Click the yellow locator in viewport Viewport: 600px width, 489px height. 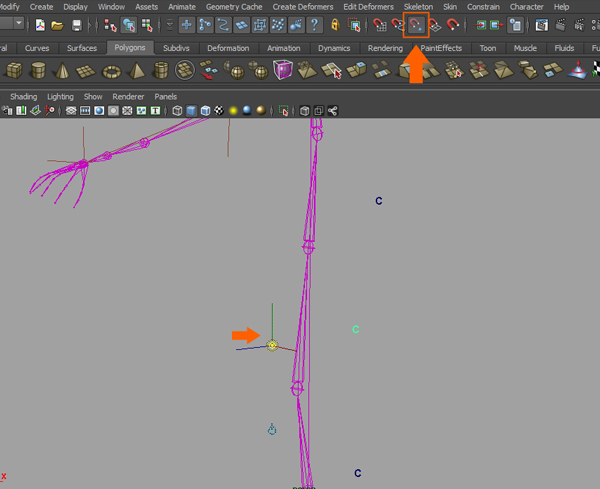point(272,346)
